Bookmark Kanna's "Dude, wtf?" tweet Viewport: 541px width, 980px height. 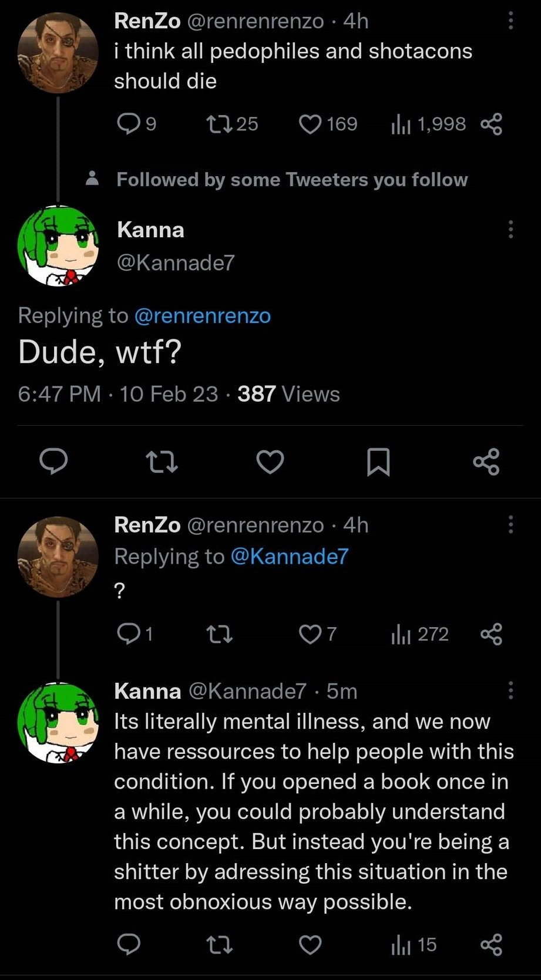pyautogui.click(x=378, y=462)
